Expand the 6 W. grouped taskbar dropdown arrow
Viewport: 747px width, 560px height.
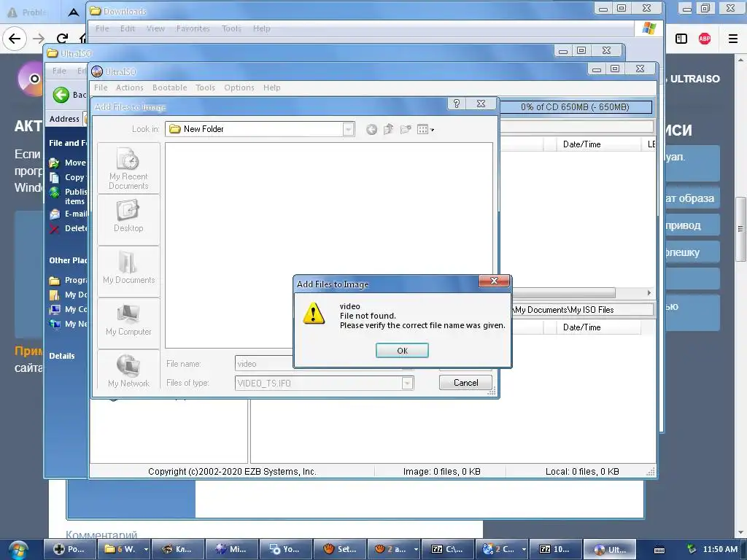click(x=146, y=550)
